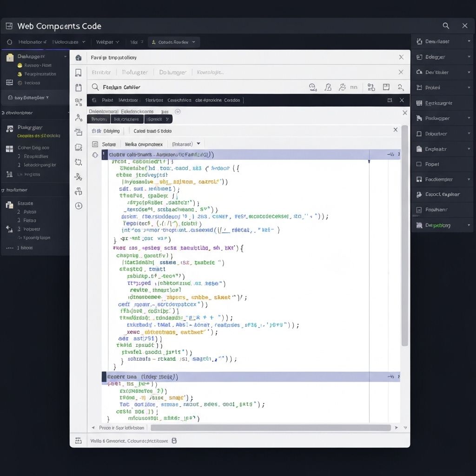Switch to the Dobungier tab

point(172,73)
